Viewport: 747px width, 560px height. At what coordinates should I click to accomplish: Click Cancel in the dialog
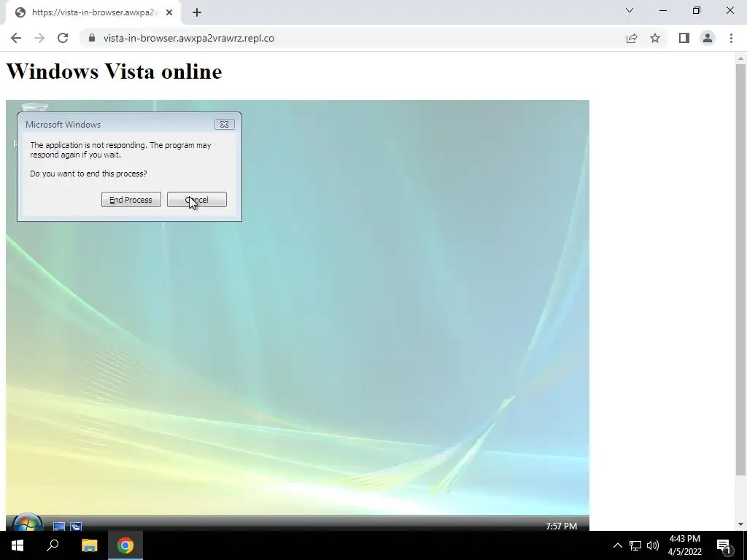click(x=197, y=200)
